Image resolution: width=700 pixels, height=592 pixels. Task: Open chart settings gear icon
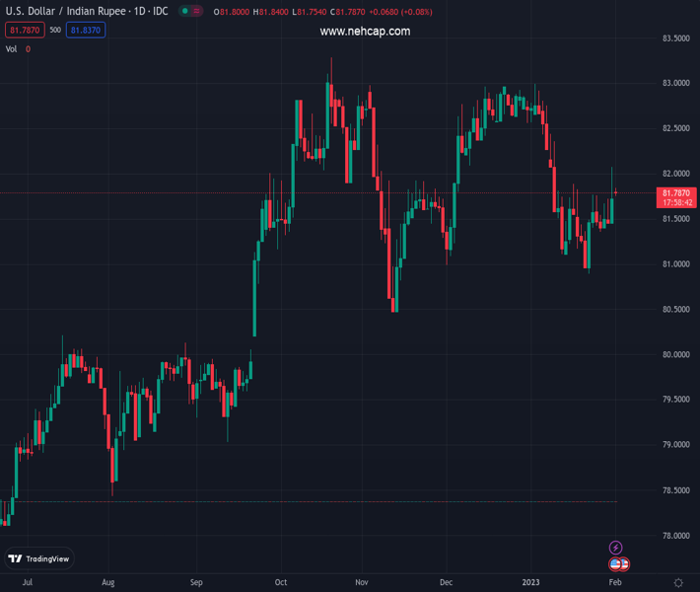[678, 583]
